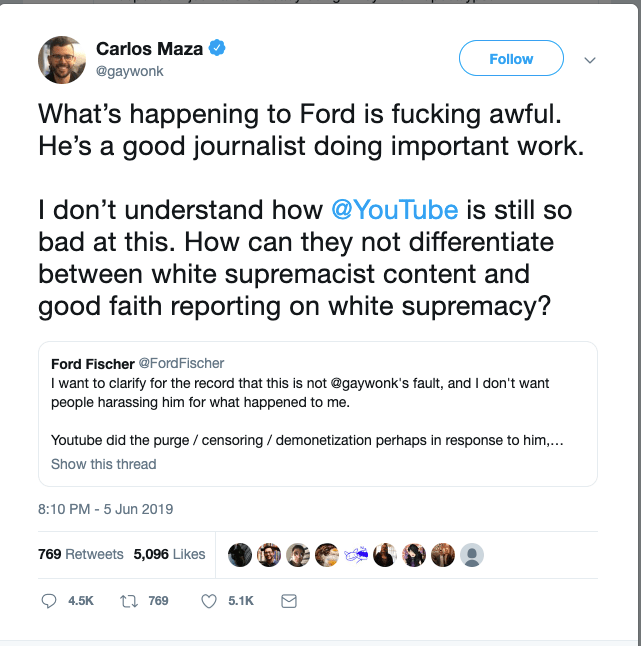Click first liker avatar in row
This screenshot has width=641, height=646.
click(x=240, y=555)
